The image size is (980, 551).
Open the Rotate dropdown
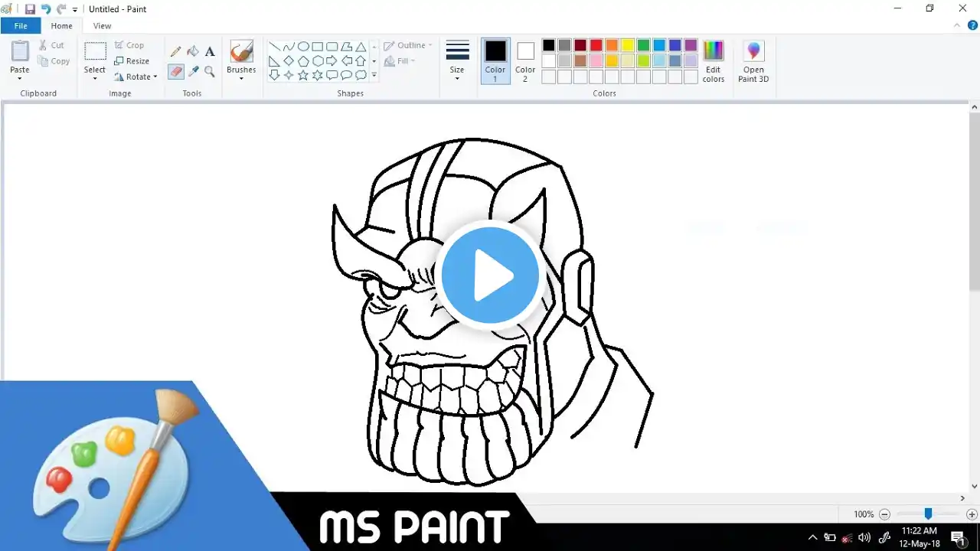point(136,77)
